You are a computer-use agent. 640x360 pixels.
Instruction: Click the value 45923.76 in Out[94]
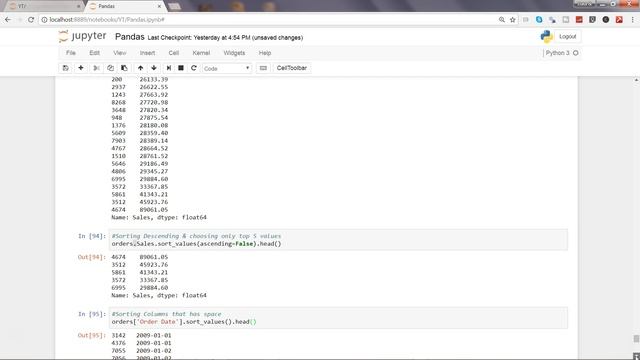click(x=154, y=265)
